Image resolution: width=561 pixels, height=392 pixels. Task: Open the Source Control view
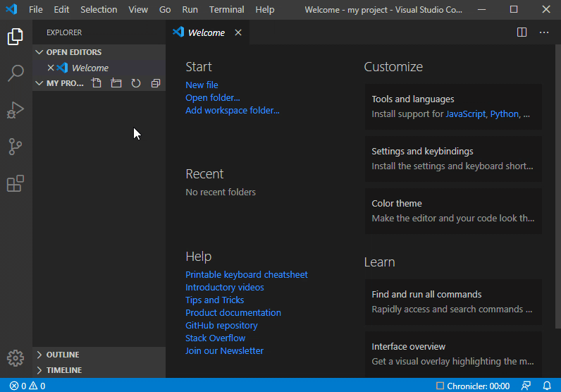[x=16, y=147]
